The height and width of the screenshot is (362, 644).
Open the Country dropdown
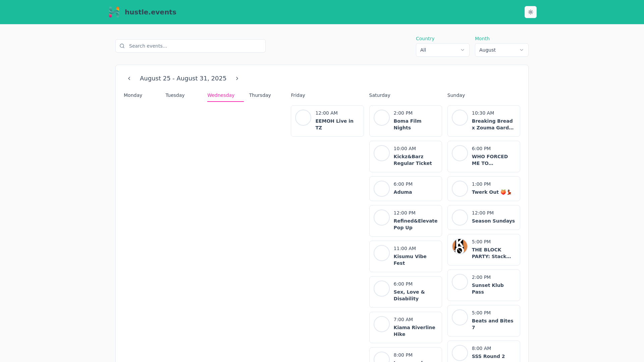(x=442, y=50)
